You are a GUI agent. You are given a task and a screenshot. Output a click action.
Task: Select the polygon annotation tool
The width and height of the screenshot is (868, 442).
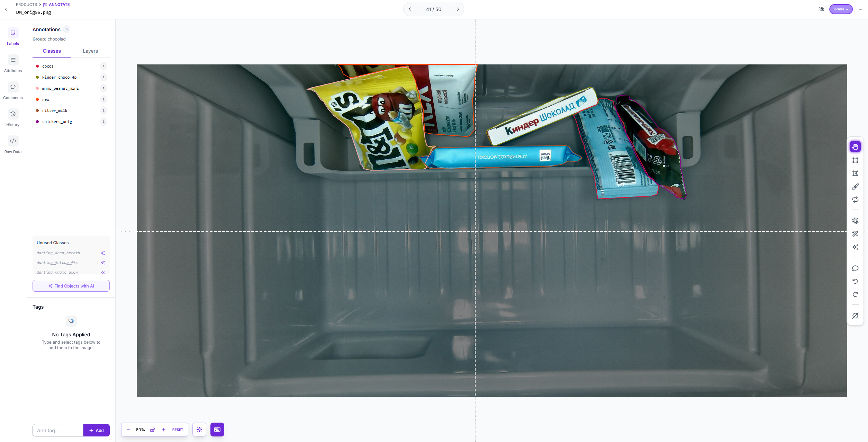click(x=855, y=173)
